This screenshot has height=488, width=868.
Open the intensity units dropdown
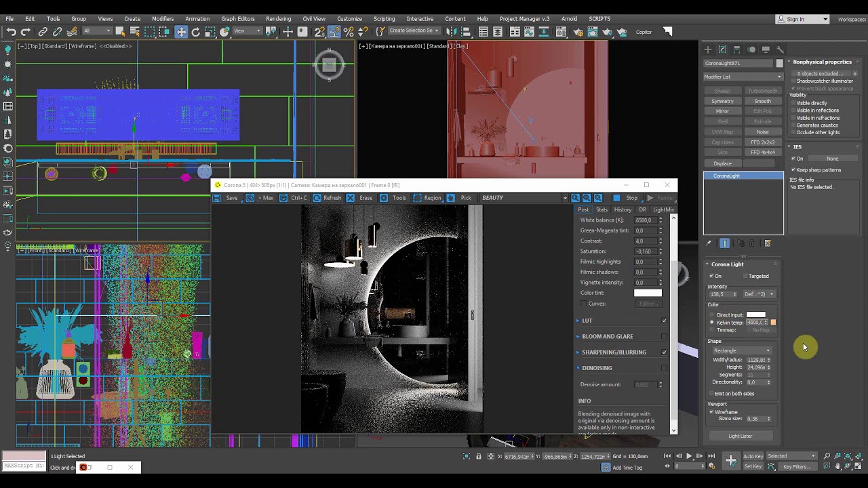[x=759, y=294]
